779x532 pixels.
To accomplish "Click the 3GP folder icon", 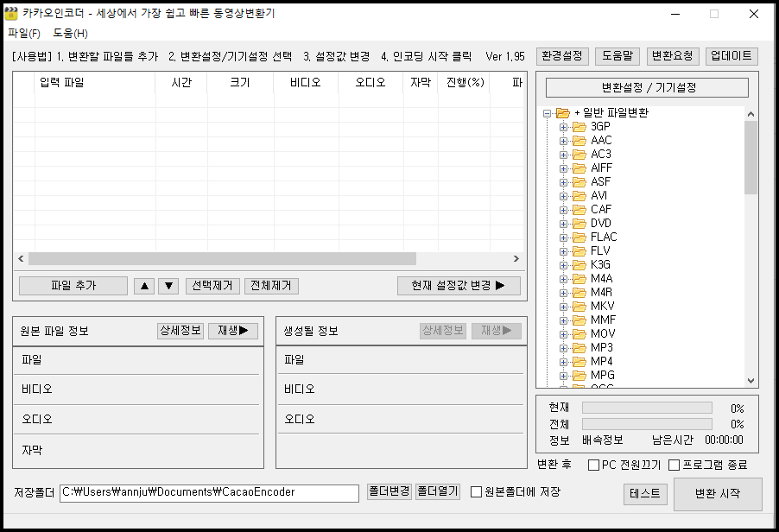I will [579, 127].
